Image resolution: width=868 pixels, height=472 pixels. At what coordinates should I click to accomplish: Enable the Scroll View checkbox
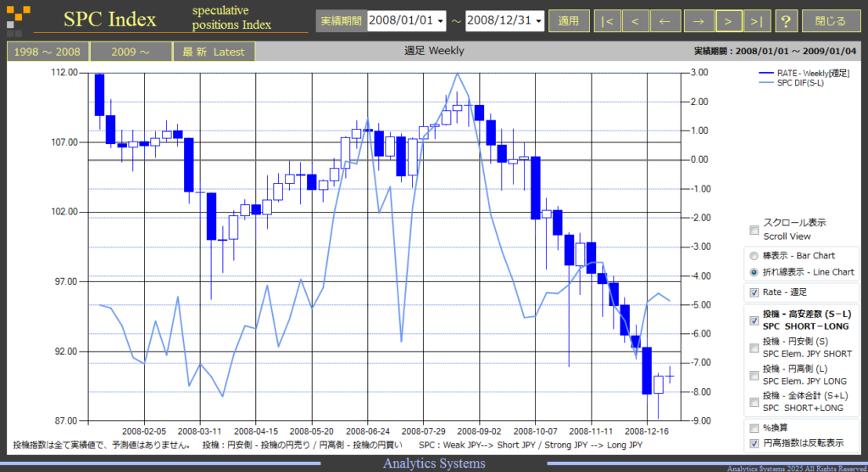pos(754,230)
